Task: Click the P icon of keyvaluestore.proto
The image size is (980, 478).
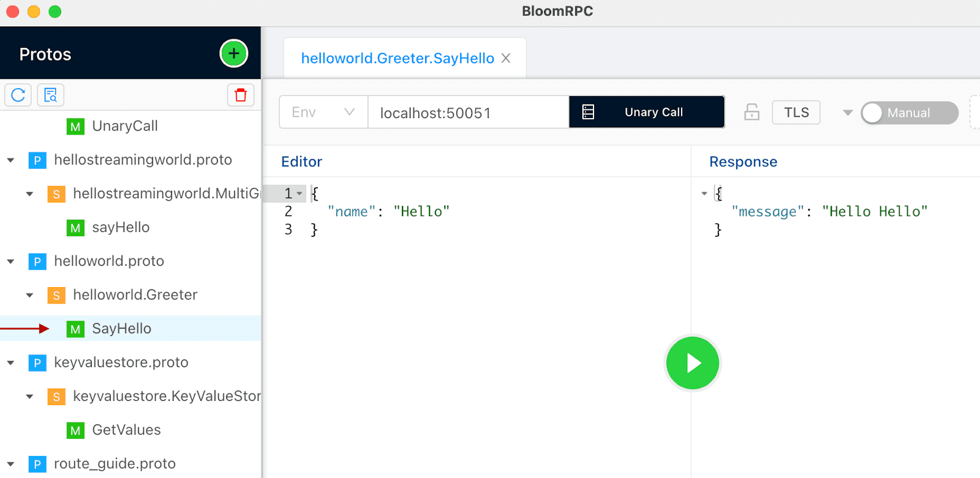Action: pyautogui.click(x=37, y=363)
